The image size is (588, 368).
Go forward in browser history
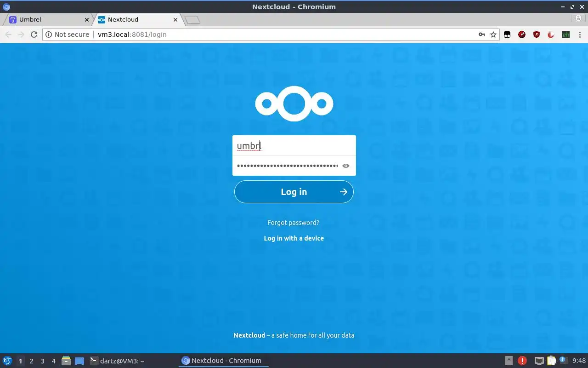click(x=21, y=34)
